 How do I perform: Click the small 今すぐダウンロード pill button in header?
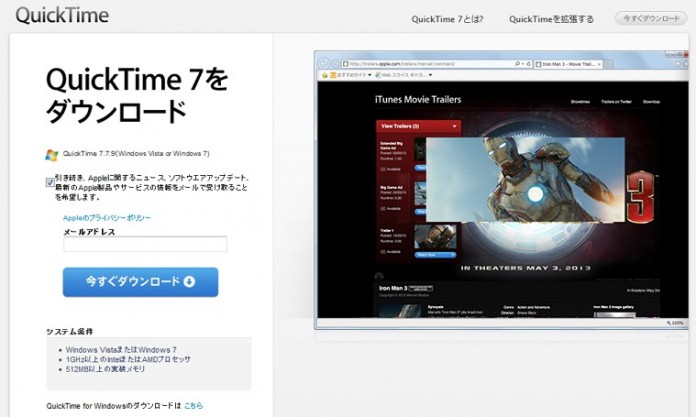[x=651, y=19]
